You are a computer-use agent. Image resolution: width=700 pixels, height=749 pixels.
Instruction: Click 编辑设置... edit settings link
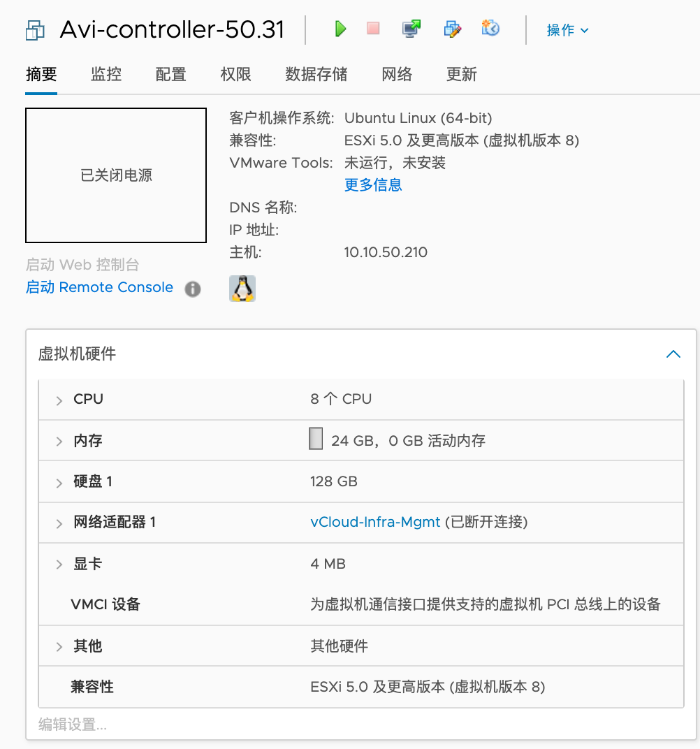click(x=73, y=725)
